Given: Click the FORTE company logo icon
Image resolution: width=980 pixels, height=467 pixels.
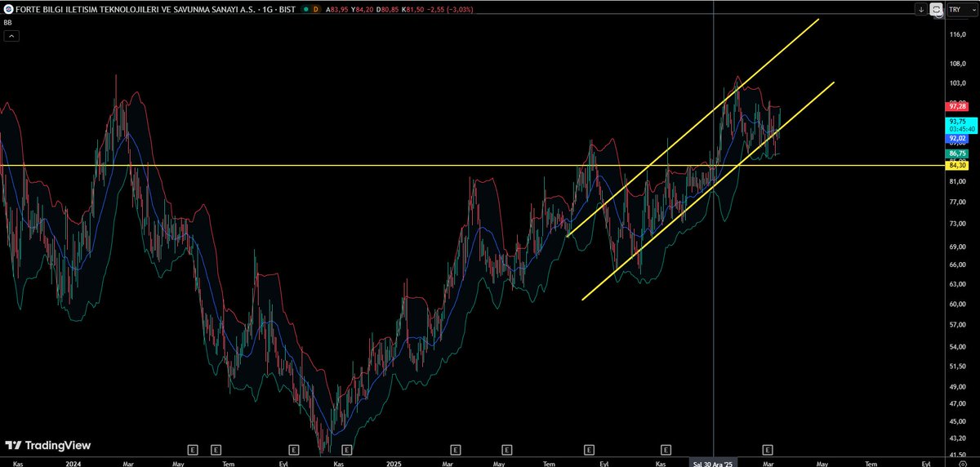Looking at the screenshot, I should [x=8, y=10].
